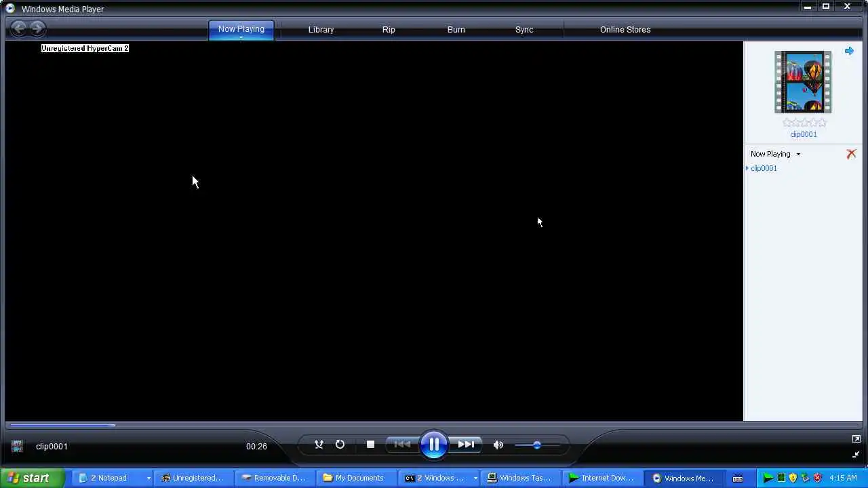
Task: Rate clip0001 using the star rating
Action: [x=804, y=123]
